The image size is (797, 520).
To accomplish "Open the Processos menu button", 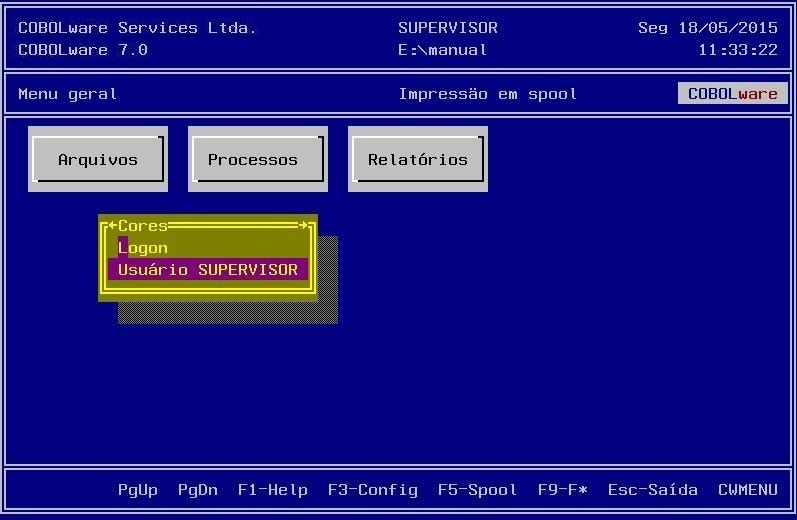I will tap(258, 159).
